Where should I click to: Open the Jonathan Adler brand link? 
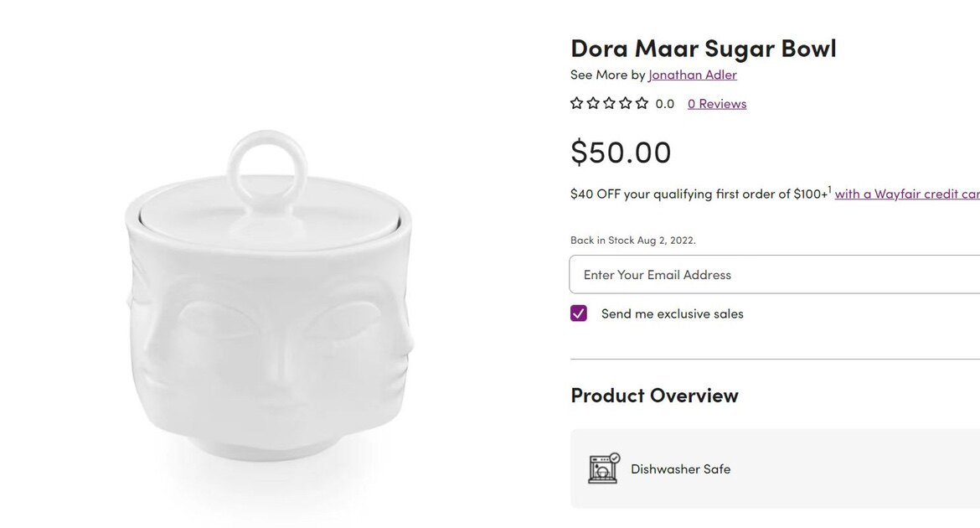[693, 75]
